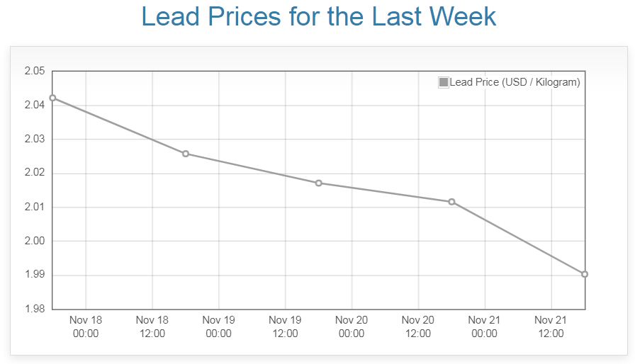The image size is (635, 364).
Task: Click the 2.00 y-axis label
Action: [34, 241]
